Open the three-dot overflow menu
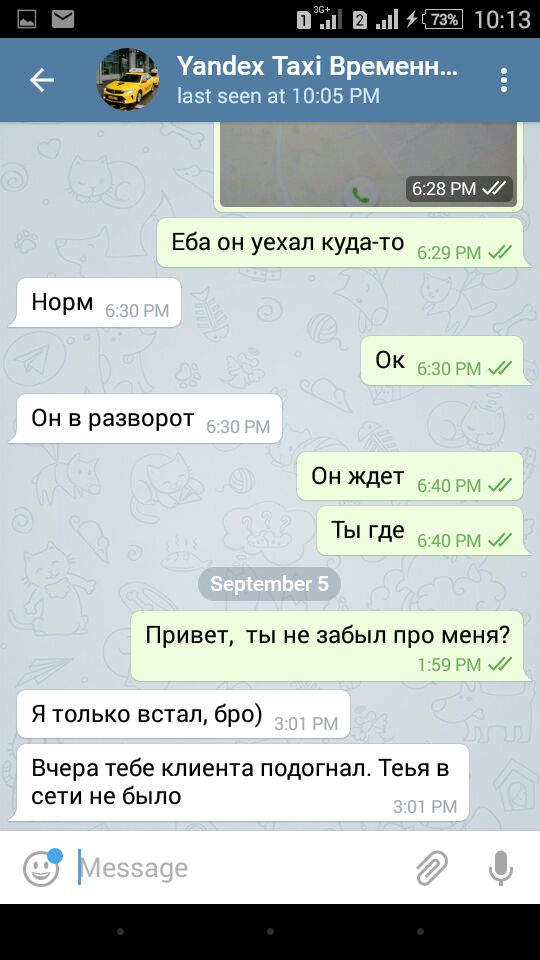Screen dimensions: 540x960 (503, 80)
